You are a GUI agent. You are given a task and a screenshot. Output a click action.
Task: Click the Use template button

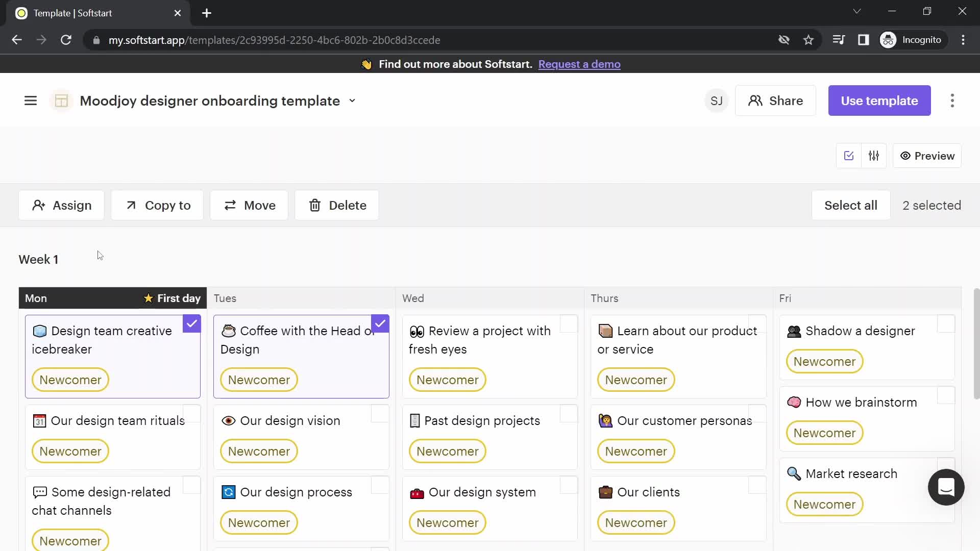pyautogui.click(x=879, y=101)
